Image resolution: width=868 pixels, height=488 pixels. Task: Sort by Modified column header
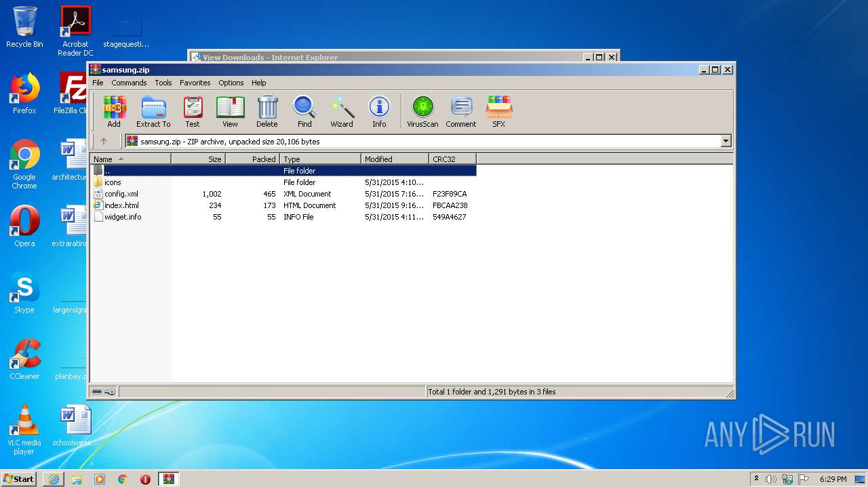[x=395, y=159]
